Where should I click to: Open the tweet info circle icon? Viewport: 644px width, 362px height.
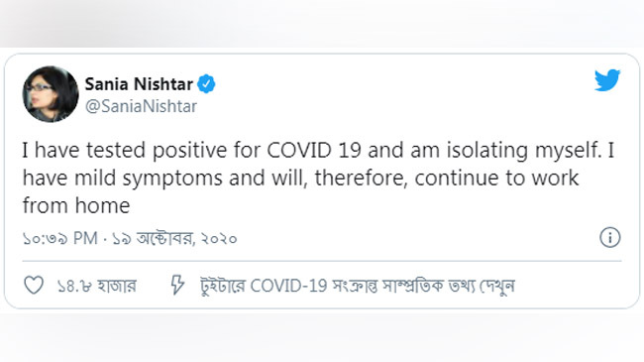click(x=610, y=237)
